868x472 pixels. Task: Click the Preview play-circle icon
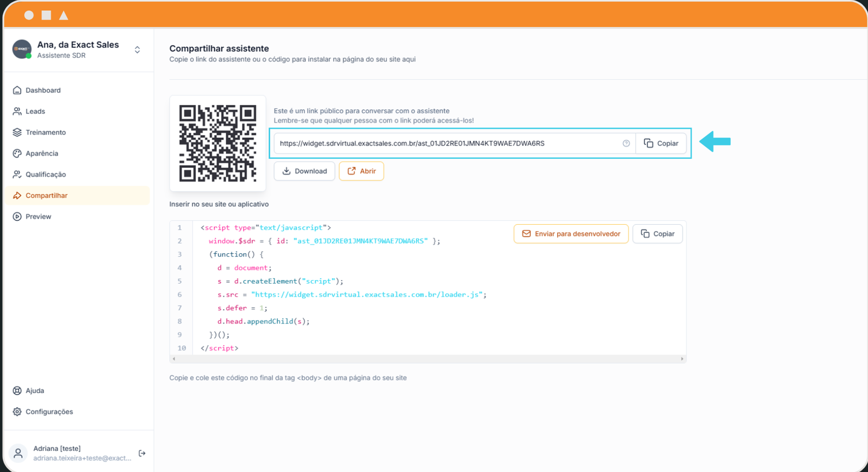point(17,217)
